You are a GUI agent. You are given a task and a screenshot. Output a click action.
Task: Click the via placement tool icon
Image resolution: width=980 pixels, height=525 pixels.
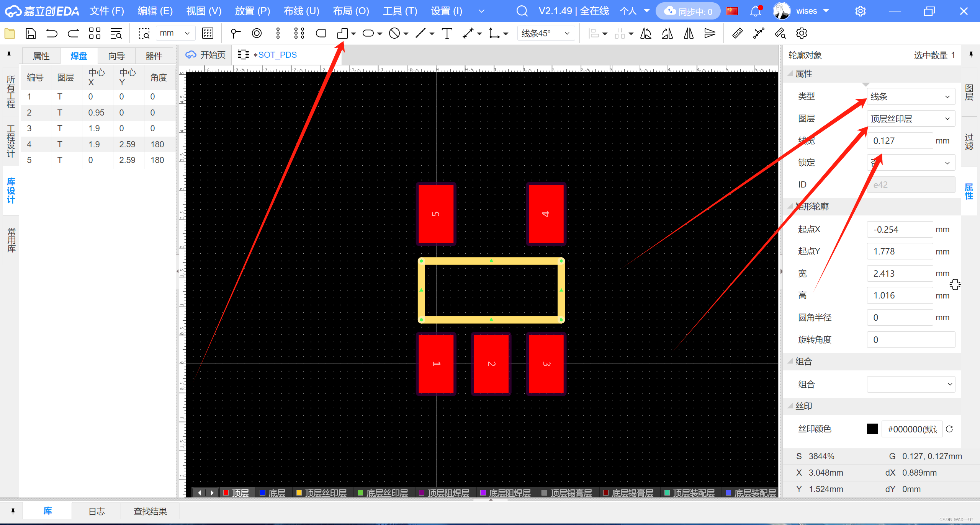[x=257, y=33]
